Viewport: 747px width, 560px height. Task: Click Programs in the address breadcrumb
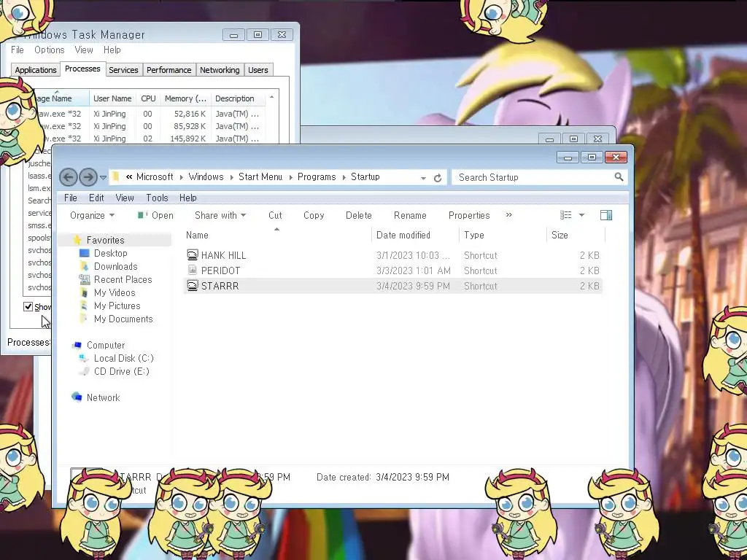click(x=317, y=176)
